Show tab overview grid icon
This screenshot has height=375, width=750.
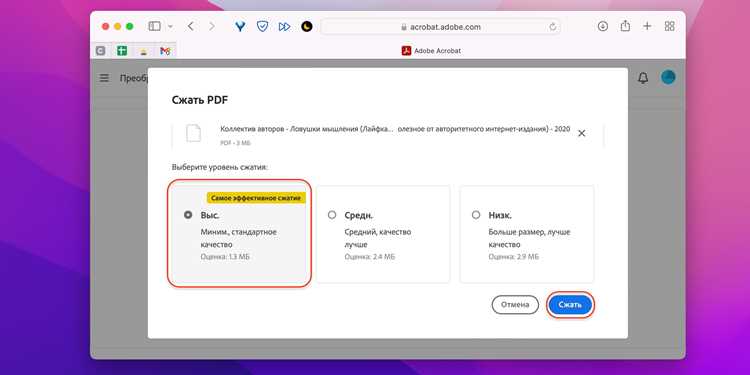click(670, 26)
